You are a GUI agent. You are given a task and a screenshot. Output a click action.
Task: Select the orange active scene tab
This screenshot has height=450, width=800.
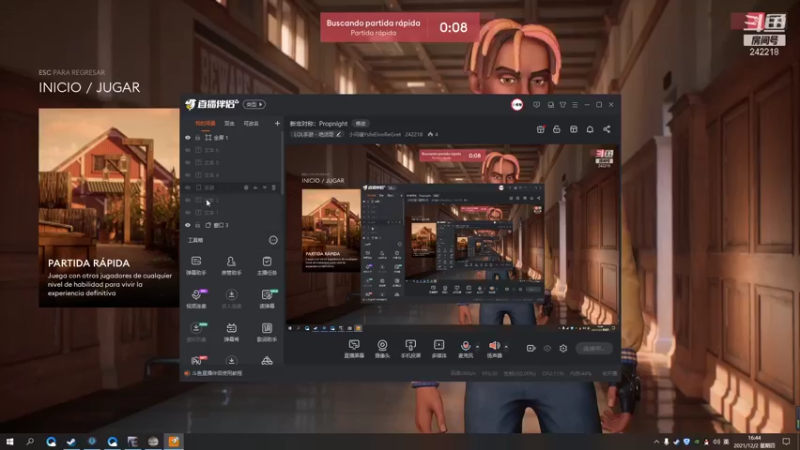pos(205,123)
